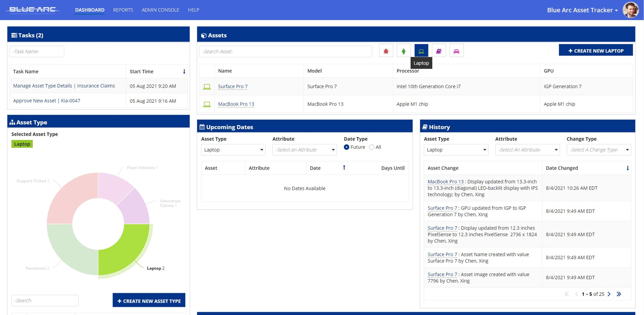Click the Search Asset field
Screen dimensions: 644x315
(285, 51)
